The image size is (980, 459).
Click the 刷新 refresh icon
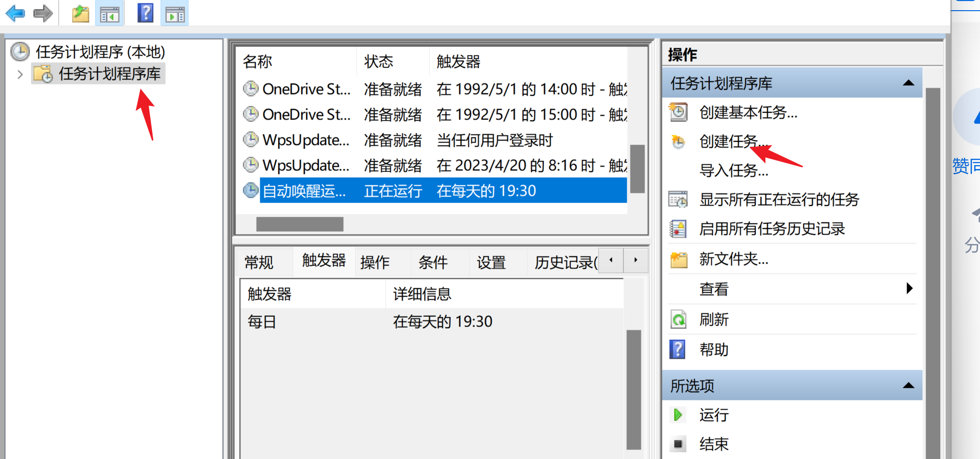coord(678,320)
